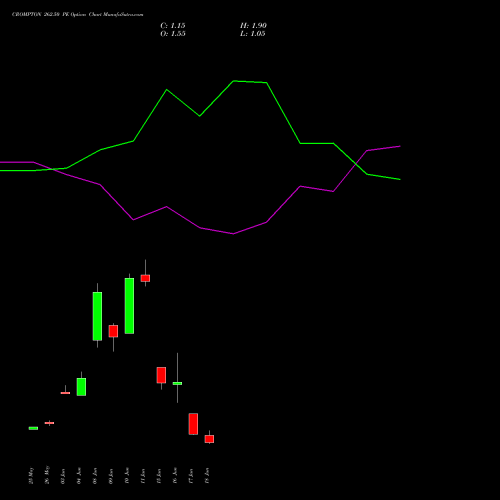Select the small green candle above 25 May
Image resolution: width=500 pixels, height=500 pixels.
tap(33, 428)
